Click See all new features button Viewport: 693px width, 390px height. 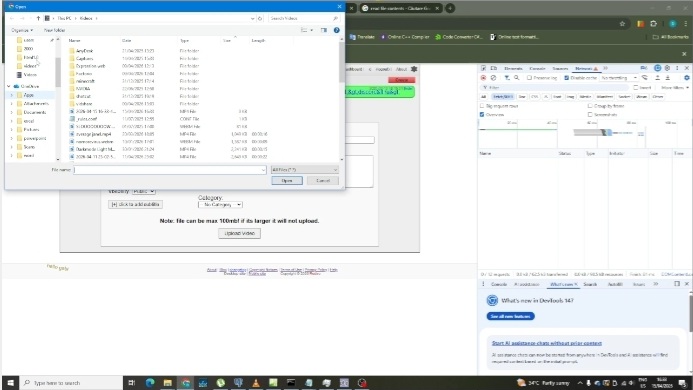pos(510,316)
